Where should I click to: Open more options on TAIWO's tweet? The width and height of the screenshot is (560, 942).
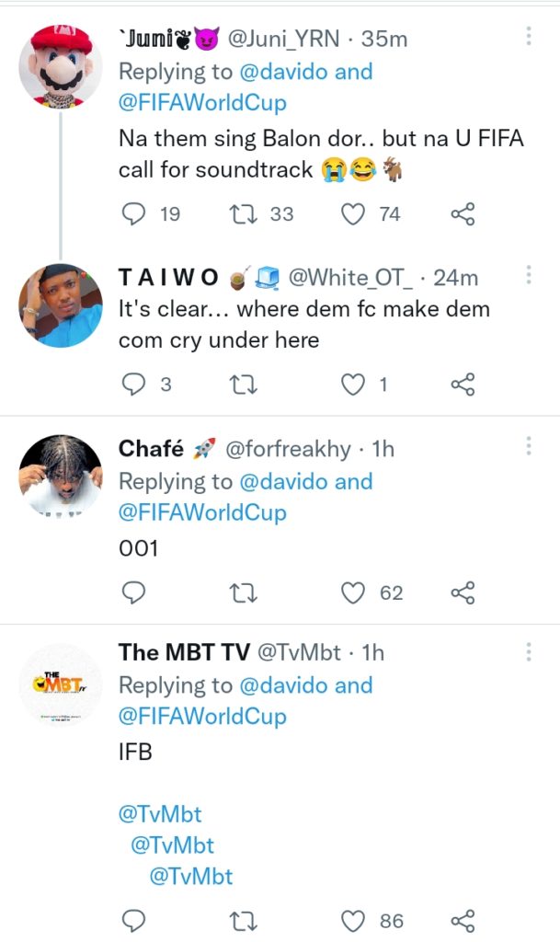pos(529,275)
